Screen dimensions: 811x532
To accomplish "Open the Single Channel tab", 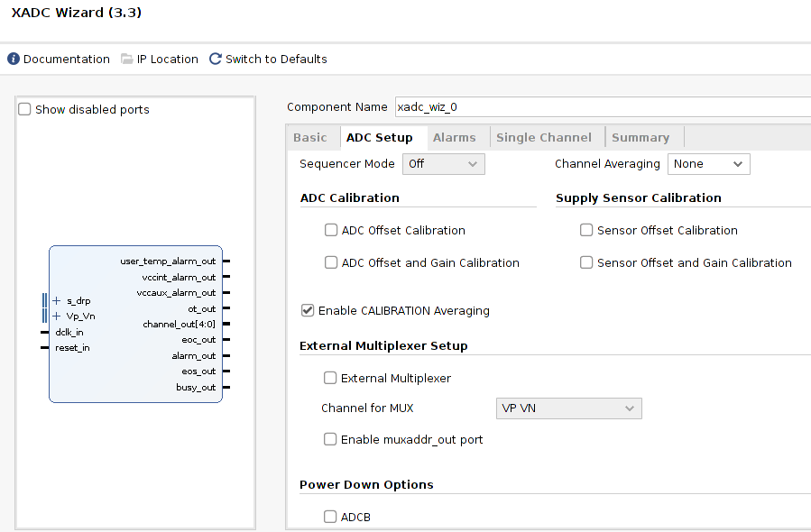I will pos(544,138).
